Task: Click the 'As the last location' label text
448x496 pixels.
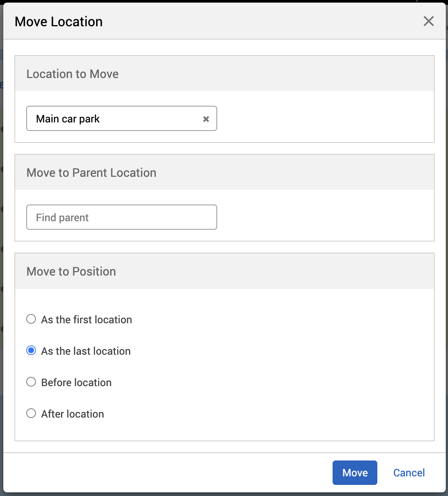Action: point(86,351)
